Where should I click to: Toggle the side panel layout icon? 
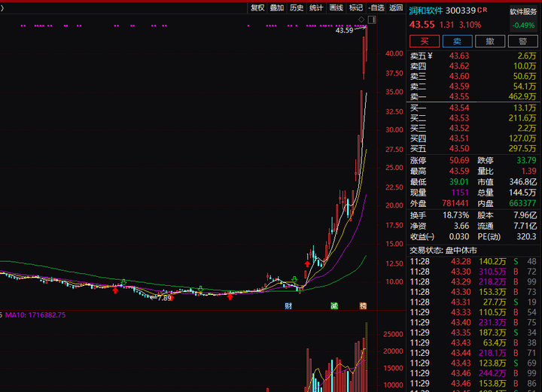coord(372,20)
